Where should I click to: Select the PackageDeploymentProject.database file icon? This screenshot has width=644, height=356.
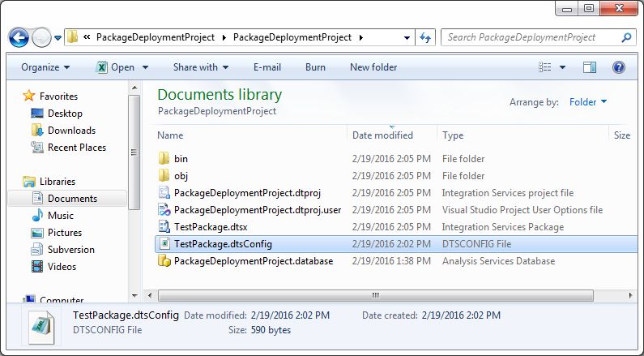pos(164,261)
